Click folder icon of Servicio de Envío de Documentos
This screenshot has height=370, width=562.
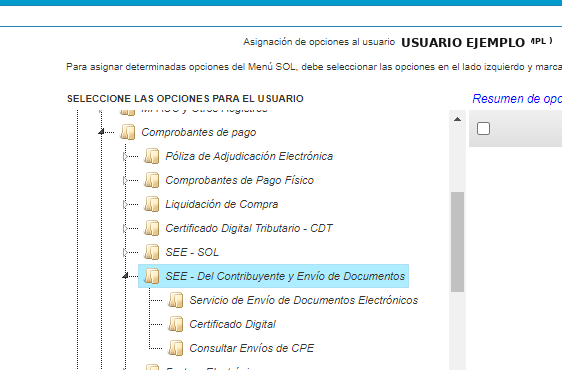tap(176, 300)
